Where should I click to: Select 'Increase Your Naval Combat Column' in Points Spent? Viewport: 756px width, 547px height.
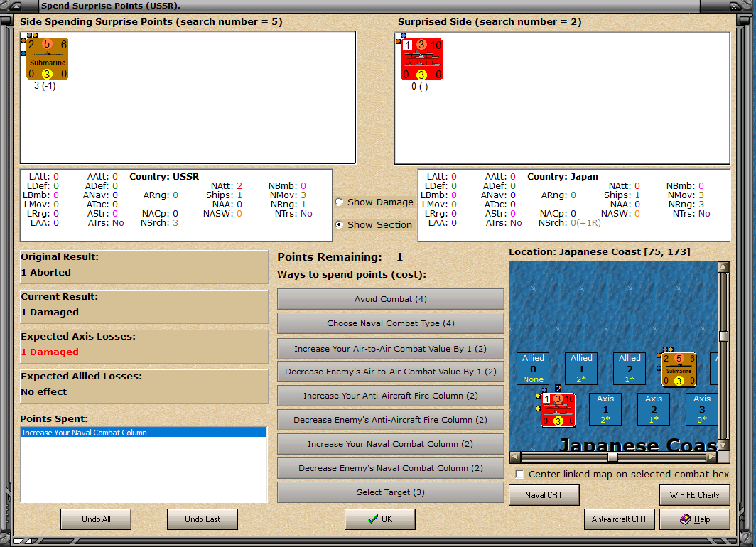click(x=144, y=433)
